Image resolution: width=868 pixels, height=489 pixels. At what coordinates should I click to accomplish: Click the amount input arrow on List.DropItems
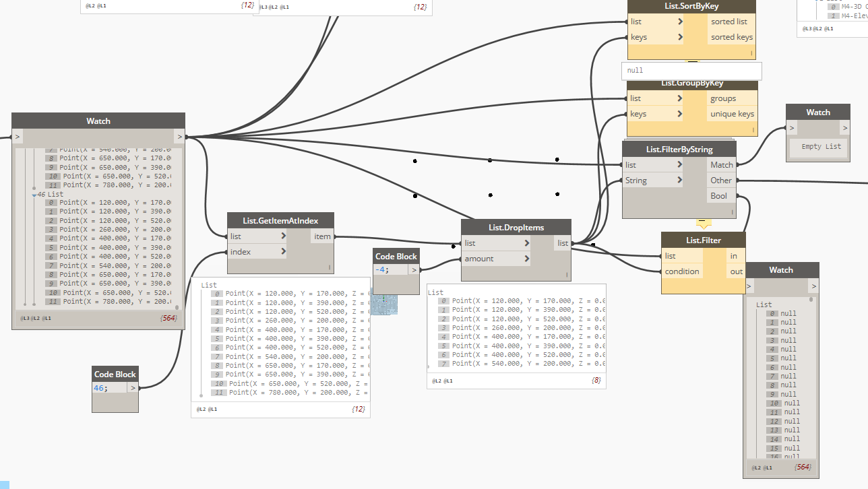pyautogui.click(x=526, y=258)
